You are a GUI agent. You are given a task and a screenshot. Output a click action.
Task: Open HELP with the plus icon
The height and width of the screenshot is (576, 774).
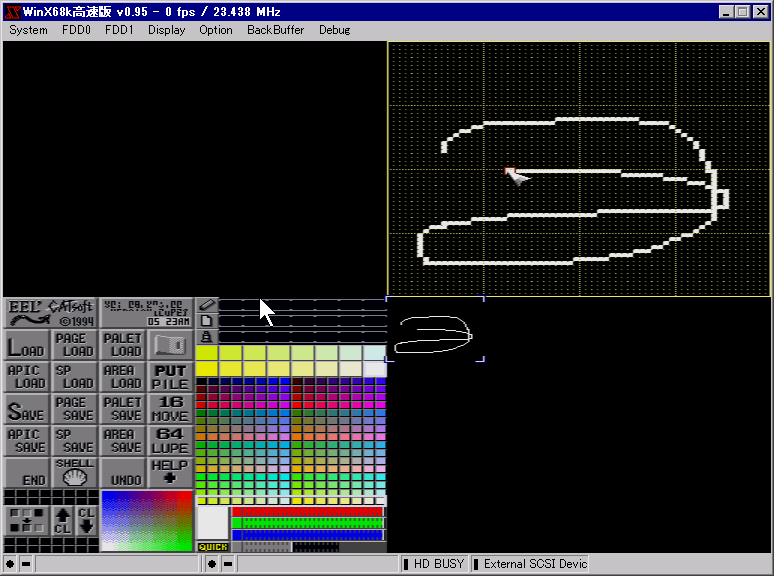tap(169, 473)
